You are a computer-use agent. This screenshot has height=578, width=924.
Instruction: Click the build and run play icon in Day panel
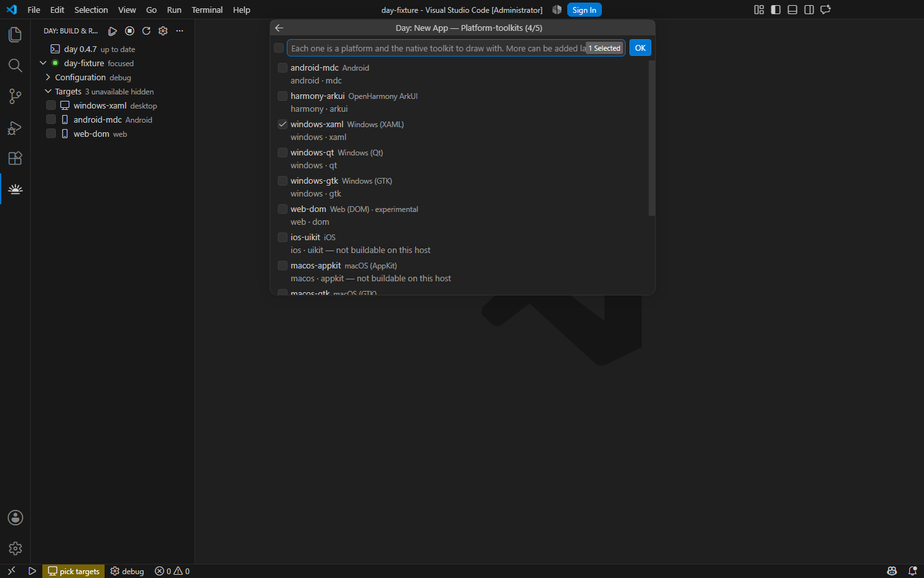pyautogui.click(x=112, y=31)
